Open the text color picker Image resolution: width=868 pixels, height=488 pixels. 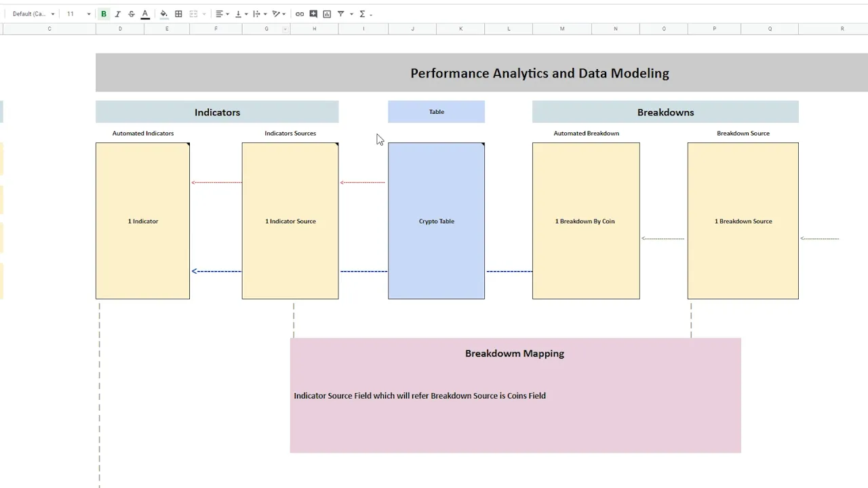[x=144, y=14]
